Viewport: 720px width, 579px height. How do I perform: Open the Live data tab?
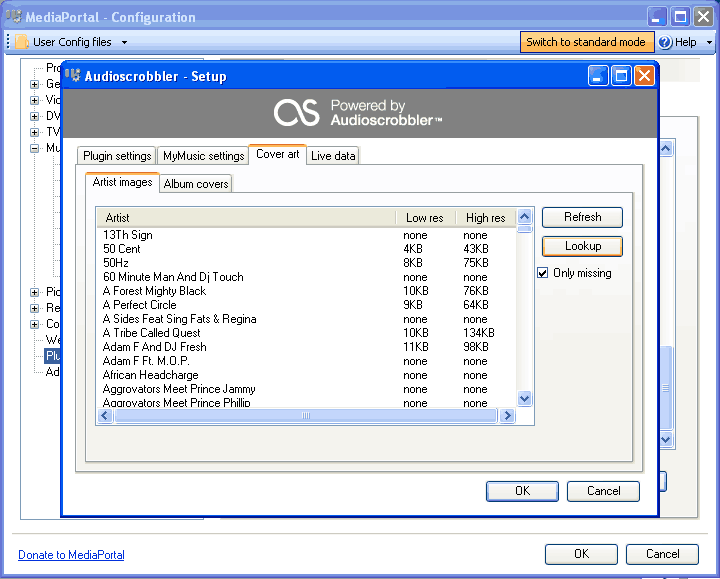(333, 156)
